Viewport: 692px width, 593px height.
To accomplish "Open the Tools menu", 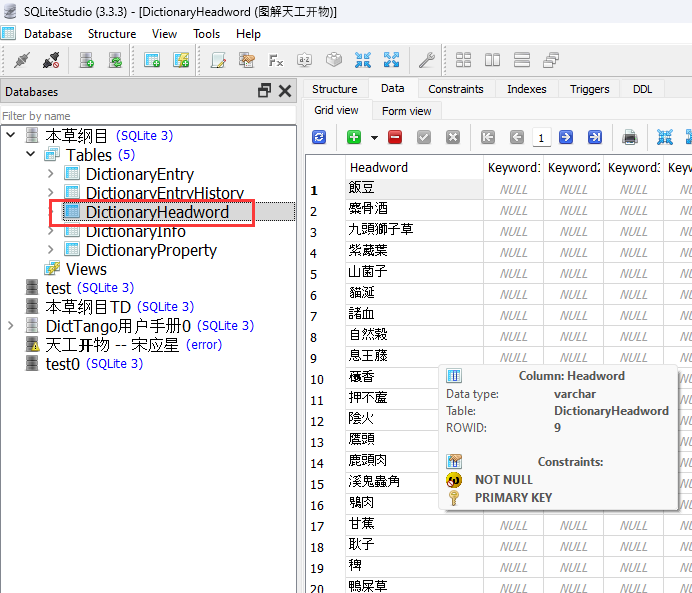I will (206, 34).
